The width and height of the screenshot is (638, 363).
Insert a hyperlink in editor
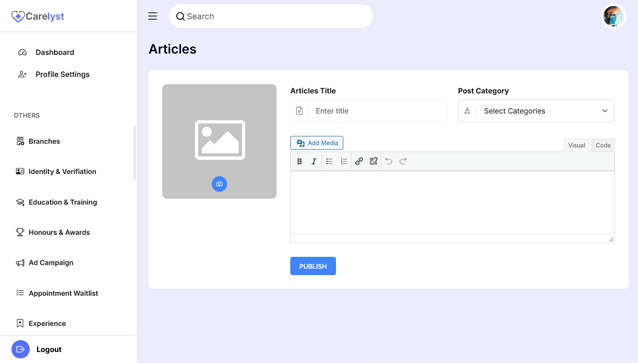click(359, 161)
